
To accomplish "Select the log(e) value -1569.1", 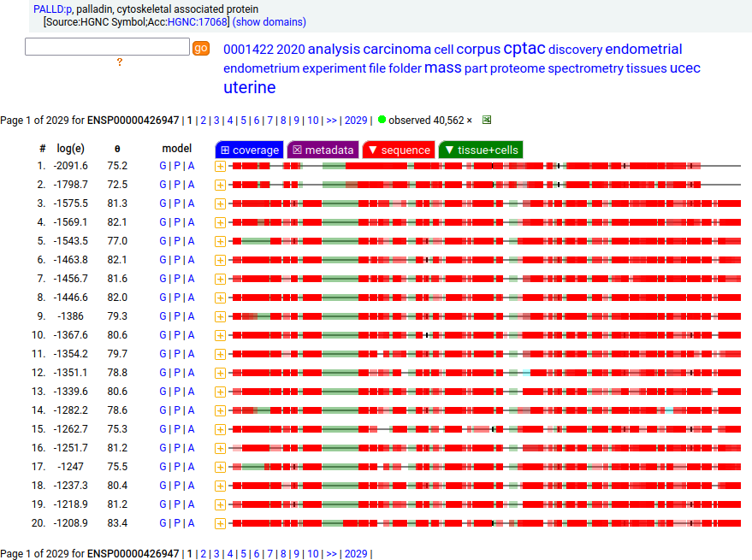I will pyautogui.click(x=70, y=222).
